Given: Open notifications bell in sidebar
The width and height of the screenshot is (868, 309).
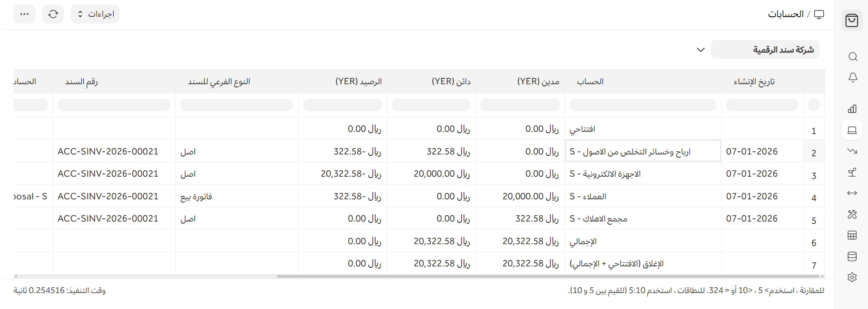Looking at the screenshot, I should (x=853, y=77).
